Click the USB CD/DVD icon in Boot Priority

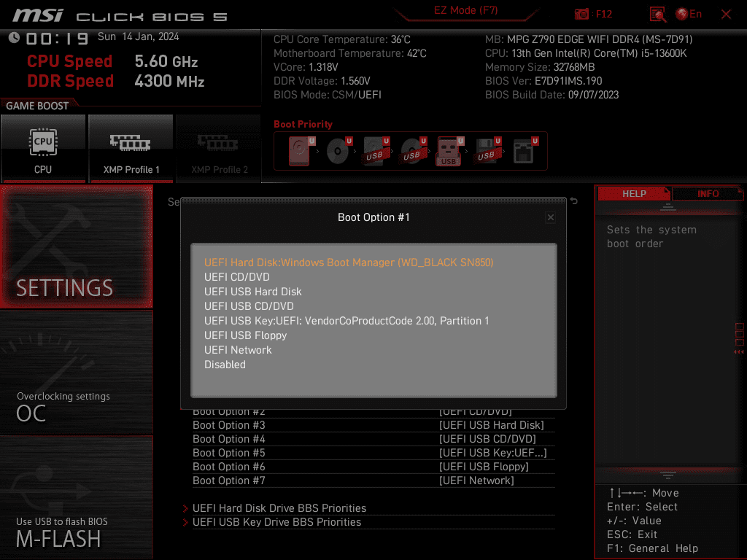coord(414,151)
